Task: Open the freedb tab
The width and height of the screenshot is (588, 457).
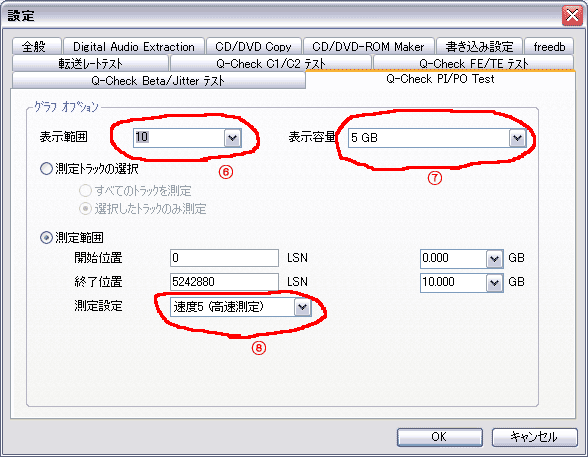Action: [x=549, y=46]
